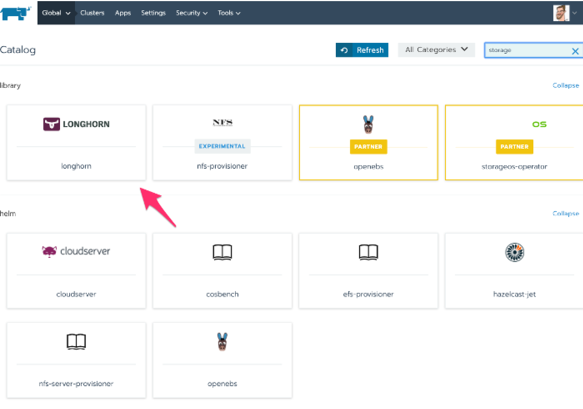Click the Partner badge on library openebs

(368, 146)
